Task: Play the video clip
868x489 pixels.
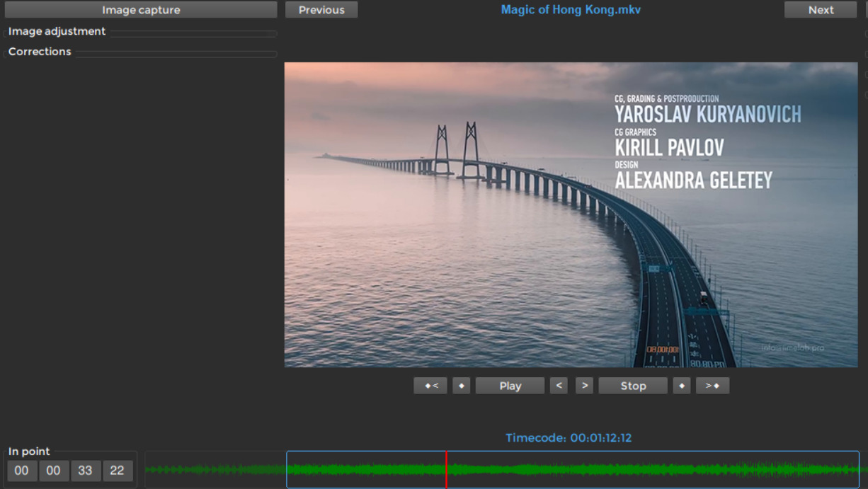Action: [x=510, y=386]
